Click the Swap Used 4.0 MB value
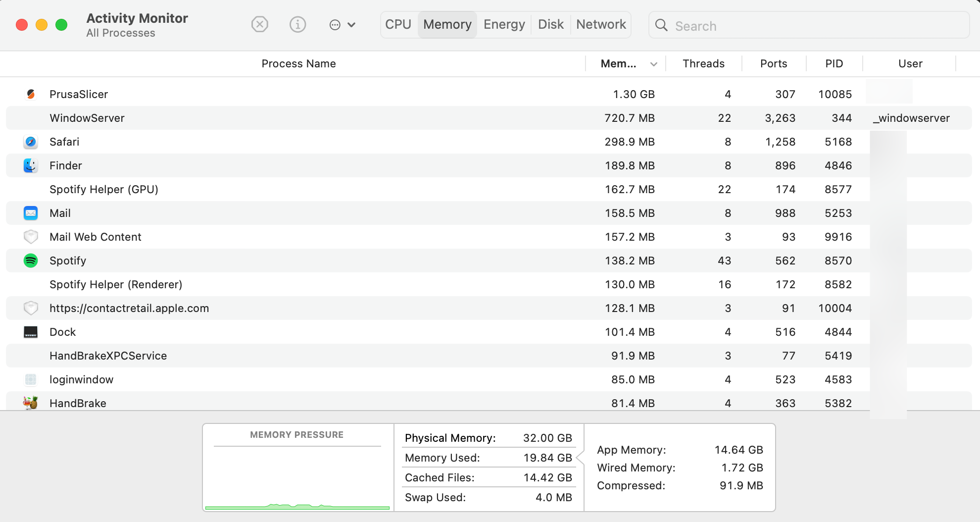This screenshot has width=980, height=522. tap(553, 497)
